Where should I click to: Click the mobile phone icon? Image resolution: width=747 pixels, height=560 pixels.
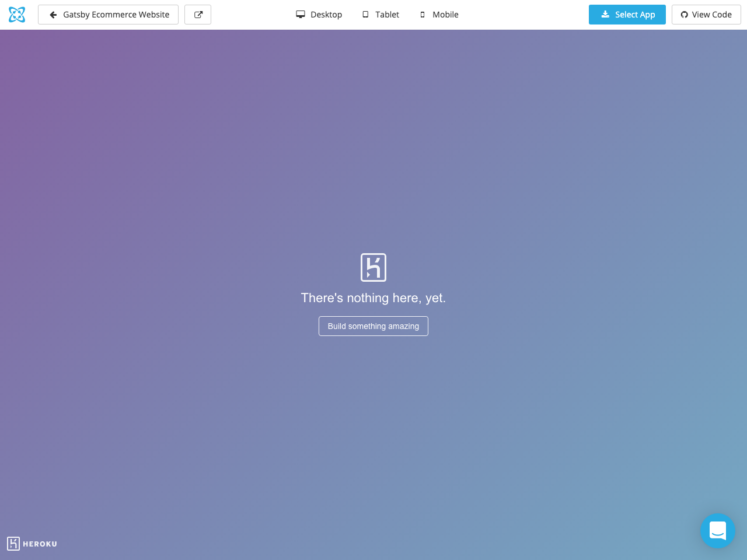pos(422,14)
